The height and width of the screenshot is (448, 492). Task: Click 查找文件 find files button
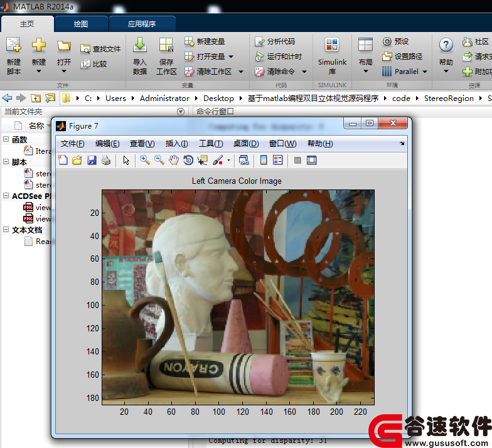[100, 49]
